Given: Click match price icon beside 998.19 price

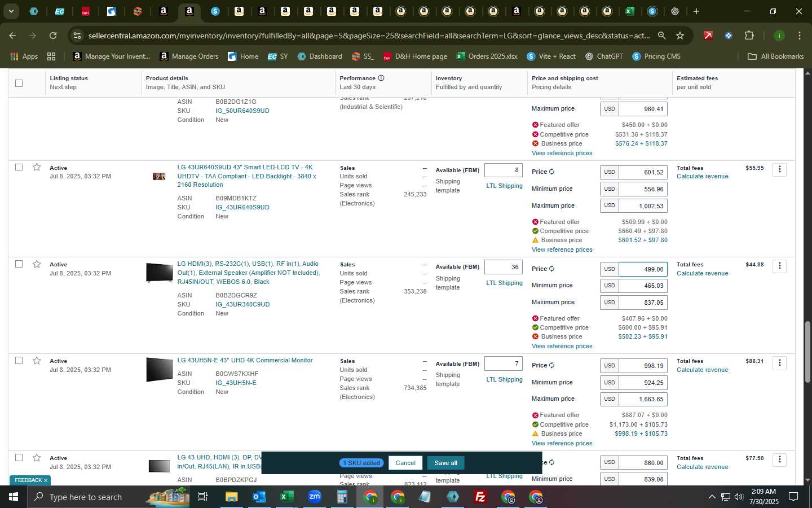Looking at the screenshot, I should 551,365.
